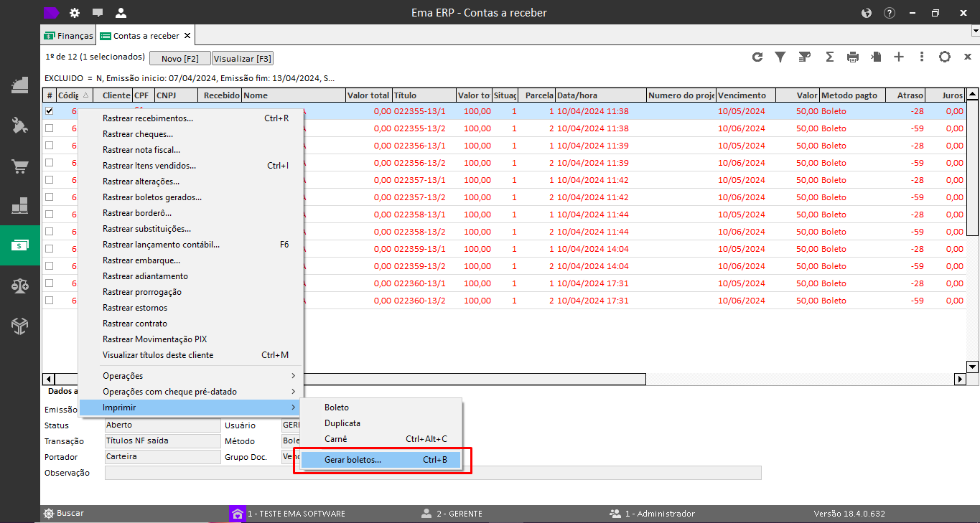
Task: Choose Rastrear Movimentação PIX
Action: pyautogui.click(x=190, y=339)
